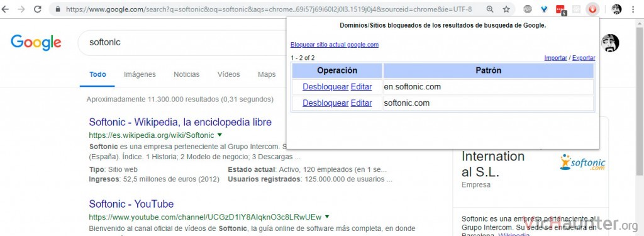The width and height of the screenshot is (644, 236).
Task: Bookmark this page with the star
Action: click(x=506, y=9)
